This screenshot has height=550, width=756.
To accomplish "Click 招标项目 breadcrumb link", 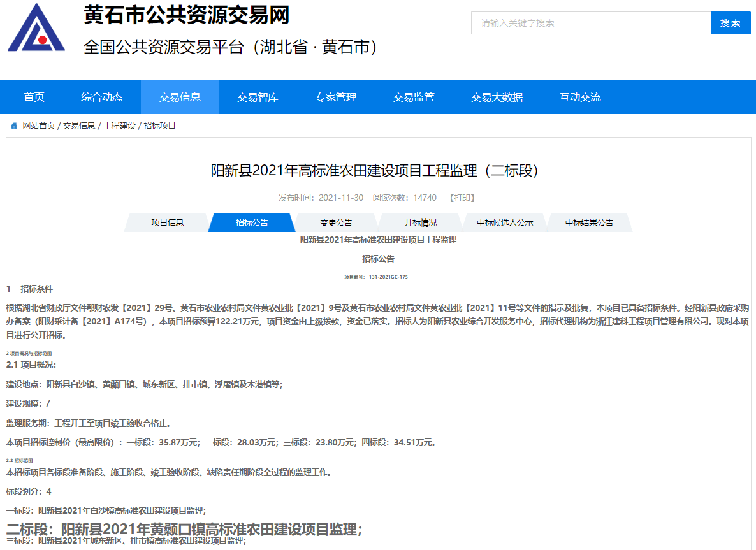I will click(160, 126).
